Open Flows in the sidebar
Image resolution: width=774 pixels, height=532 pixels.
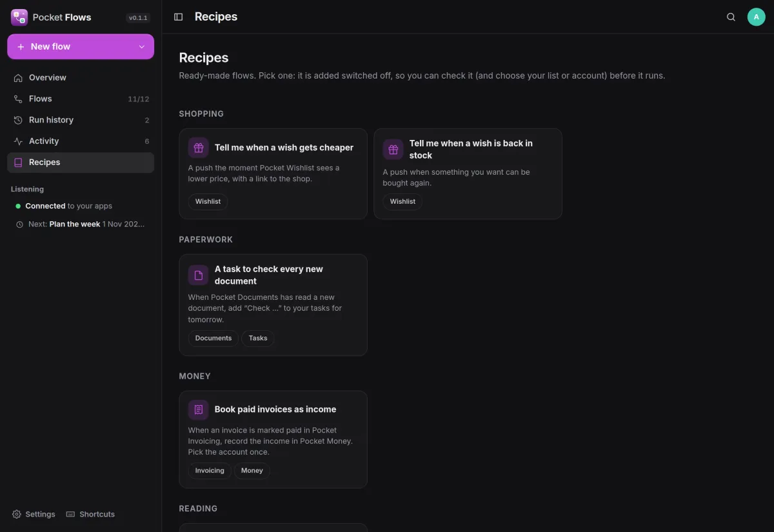pyautogui.click(x=81, y=99)
